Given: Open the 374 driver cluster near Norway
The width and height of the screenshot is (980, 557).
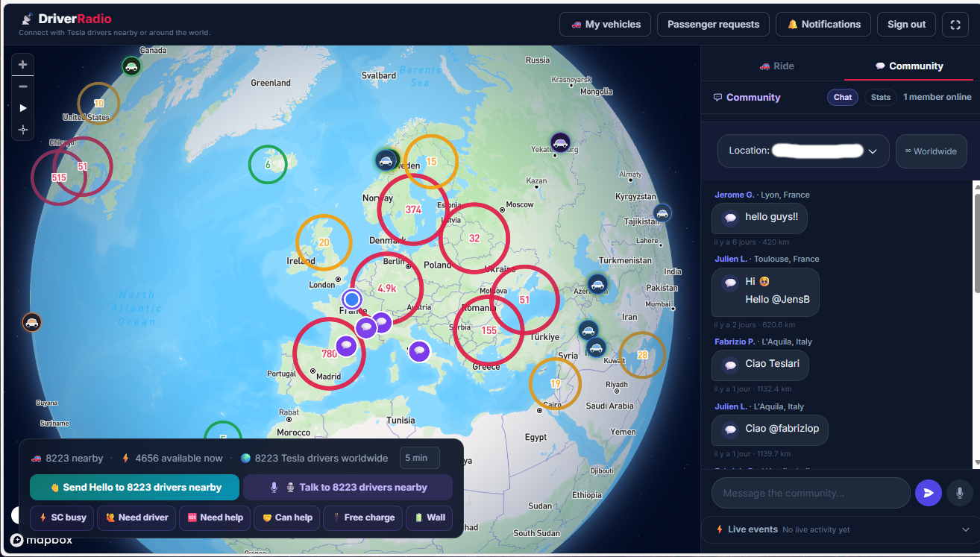Looking at the screenshot, I should click(413, 210).
